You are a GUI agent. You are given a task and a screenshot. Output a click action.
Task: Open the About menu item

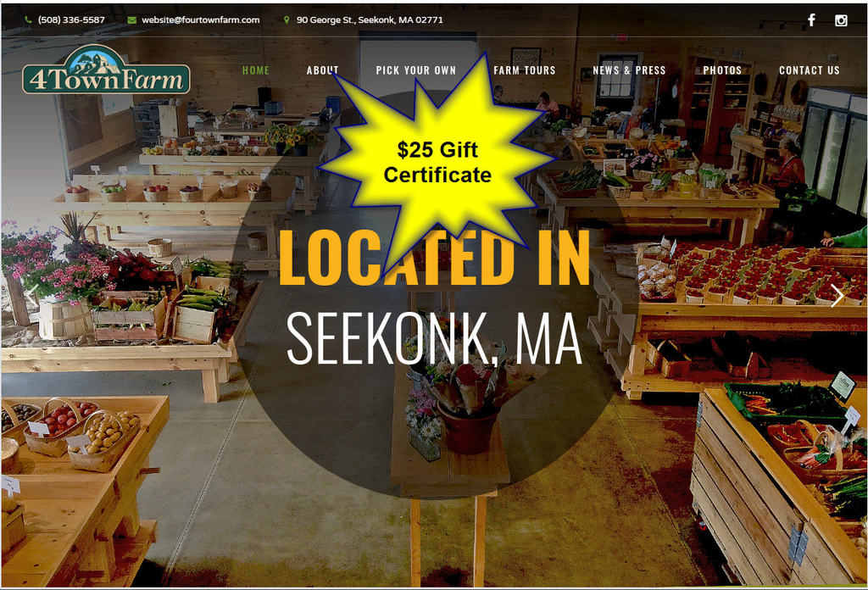point(323,70)
